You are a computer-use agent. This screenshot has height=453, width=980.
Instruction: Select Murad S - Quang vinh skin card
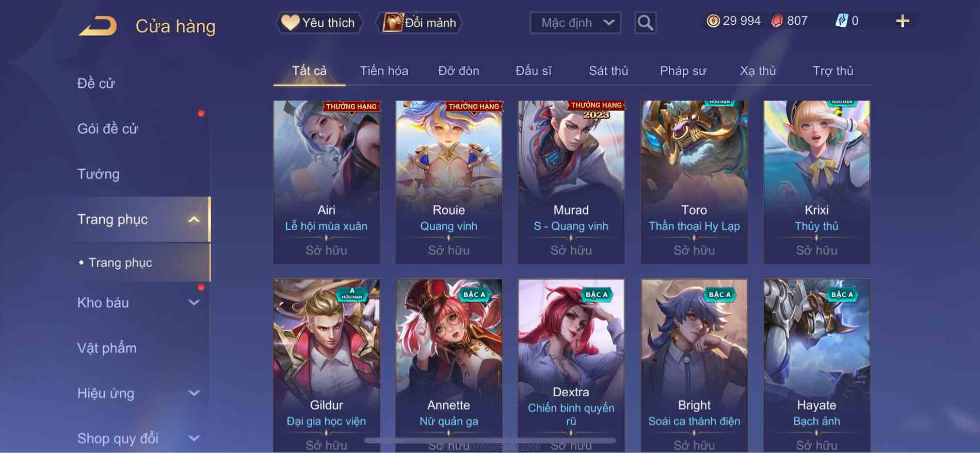[571, 182]
